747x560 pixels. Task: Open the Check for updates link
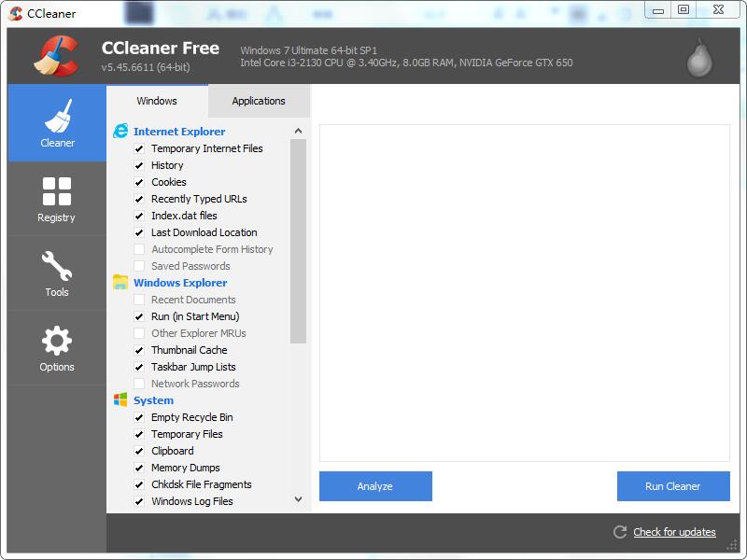click(x=672, y=532)
